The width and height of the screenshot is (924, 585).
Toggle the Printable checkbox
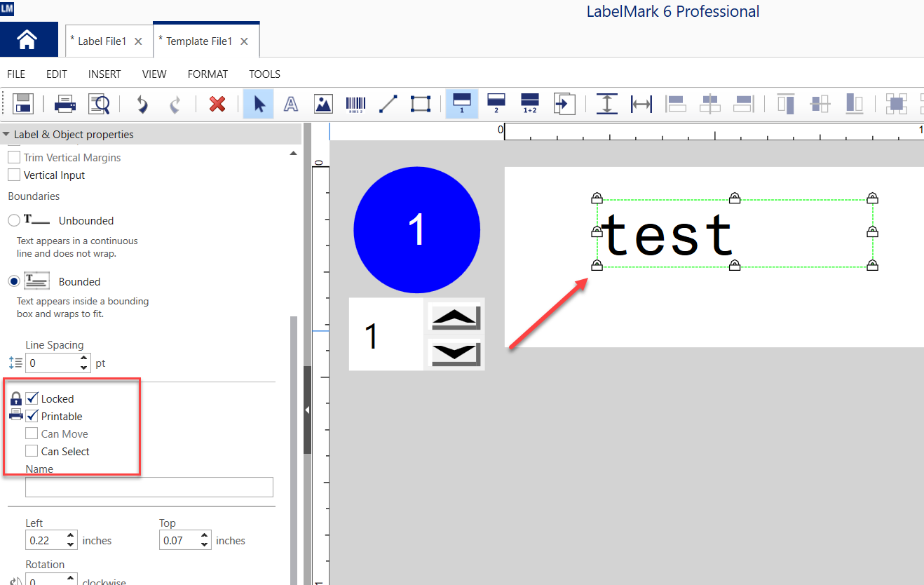[x=32, y=416]
